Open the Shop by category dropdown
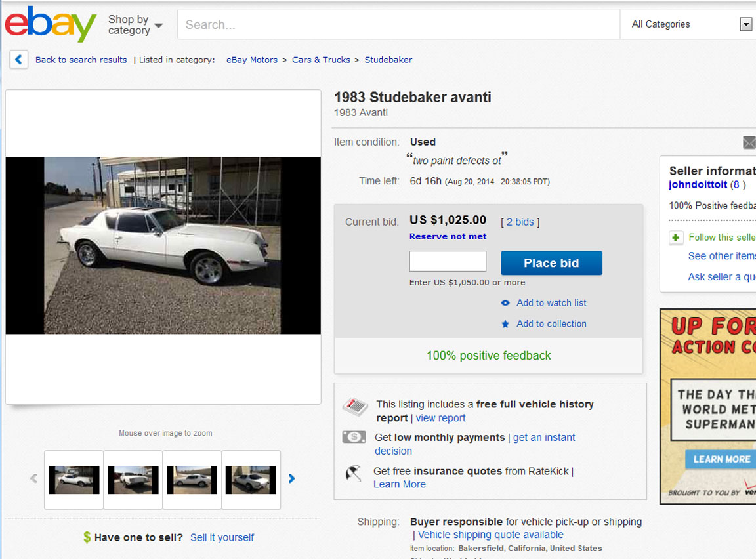756x559 pixels. 135,25
